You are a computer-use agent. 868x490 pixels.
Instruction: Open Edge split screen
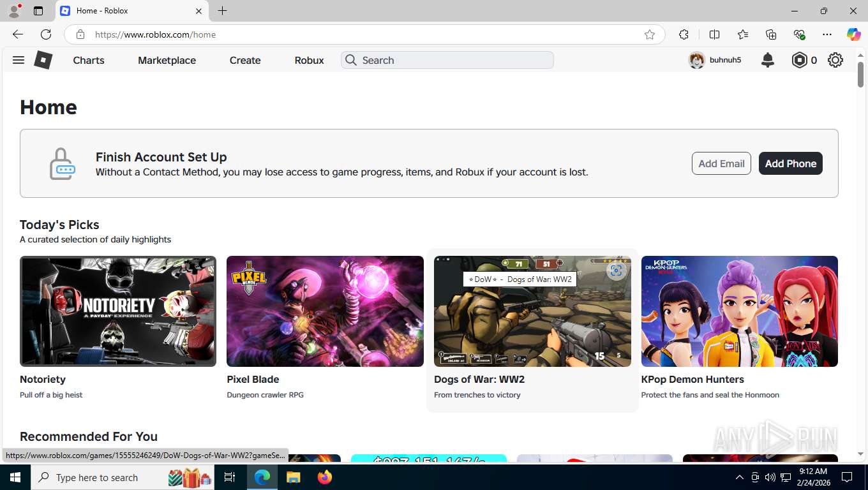point(714,34)
